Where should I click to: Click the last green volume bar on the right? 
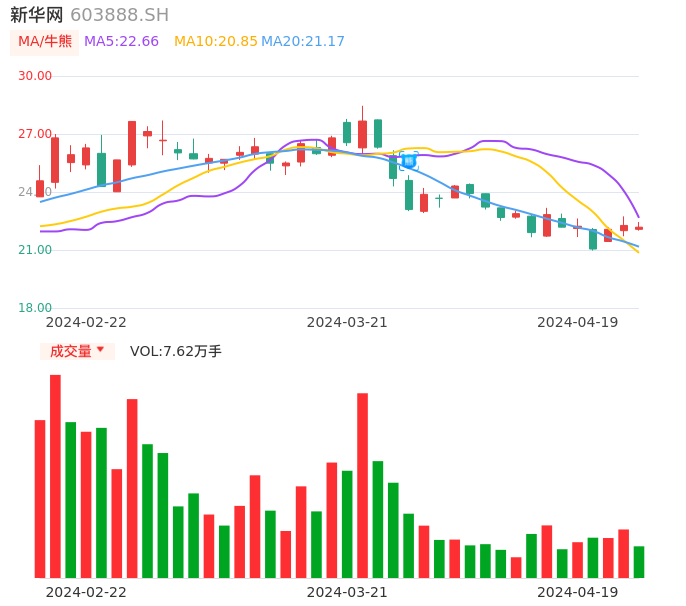pyautogui.click(x=639, y=562)
